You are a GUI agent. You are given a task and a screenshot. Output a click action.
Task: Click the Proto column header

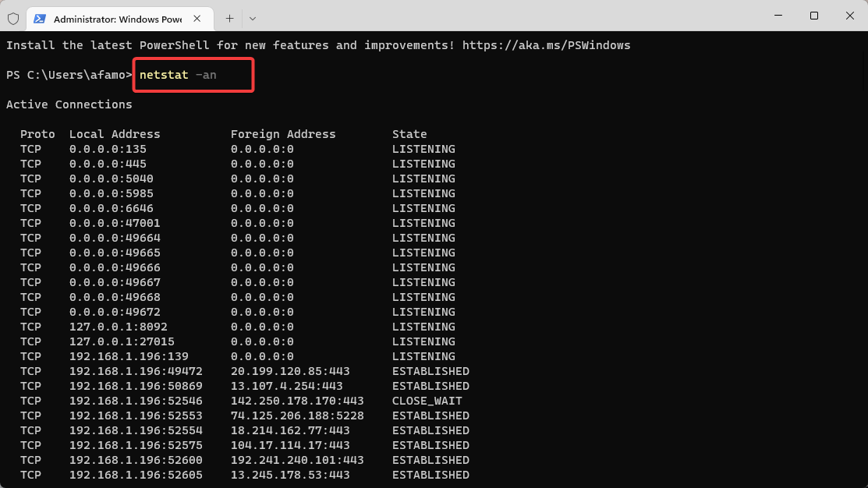coord(37,133)
